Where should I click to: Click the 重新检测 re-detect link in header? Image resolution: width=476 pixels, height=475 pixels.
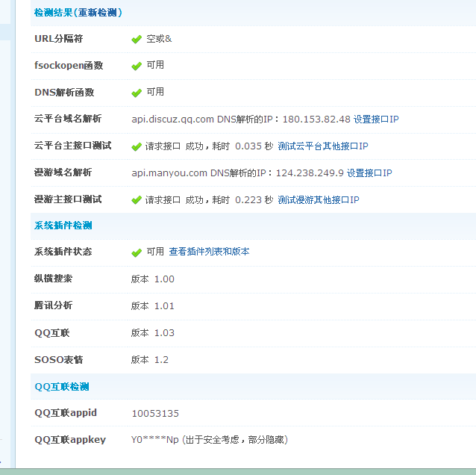pyautogui.click(x=98, y=13)
